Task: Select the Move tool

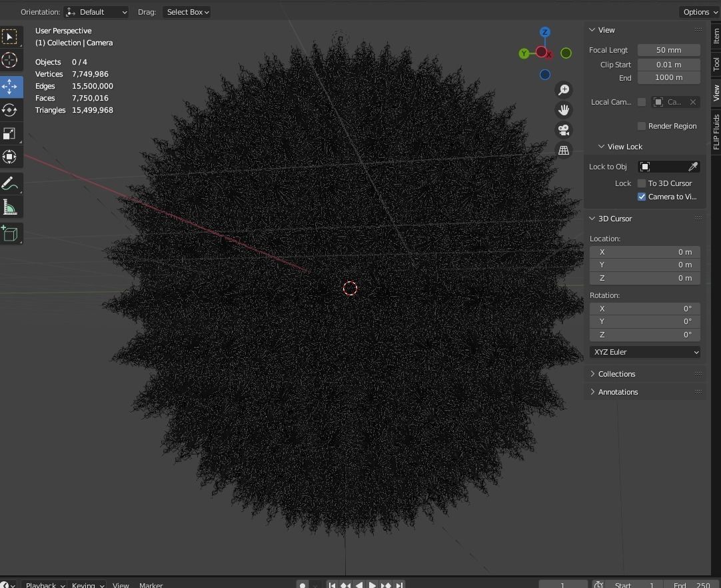Action: [9, 87]
